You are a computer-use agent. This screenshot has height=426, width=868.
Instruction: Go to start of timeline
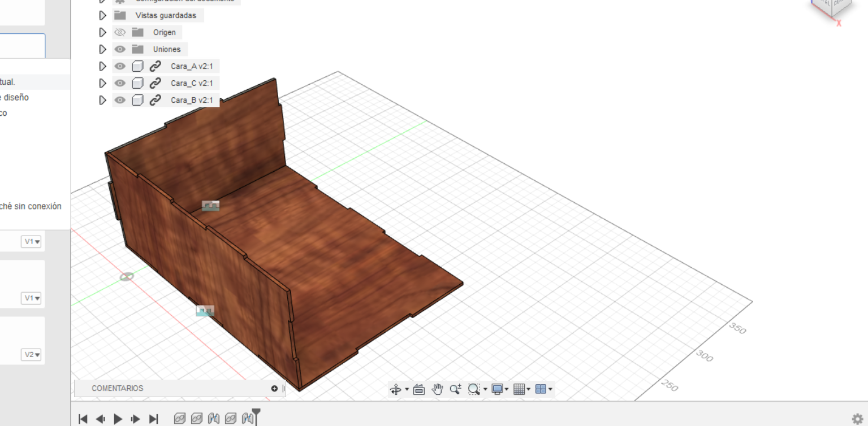pyautogui.click(x=83, y=419)
